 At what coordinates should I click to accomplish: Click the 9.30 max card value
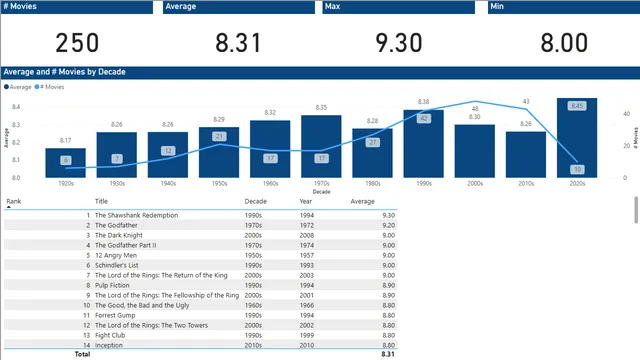coord(399,43)
